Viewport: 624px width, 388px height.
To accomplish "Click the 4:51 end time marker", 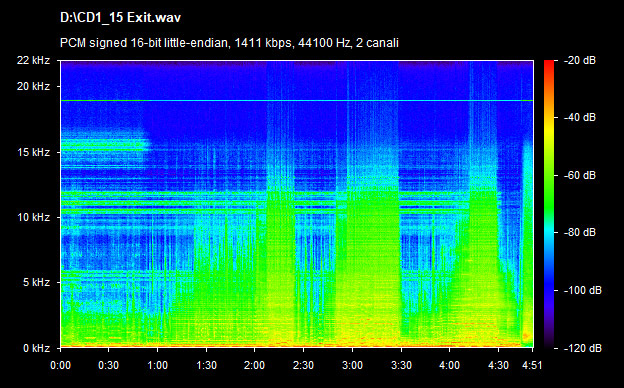I will click(532, 365).
